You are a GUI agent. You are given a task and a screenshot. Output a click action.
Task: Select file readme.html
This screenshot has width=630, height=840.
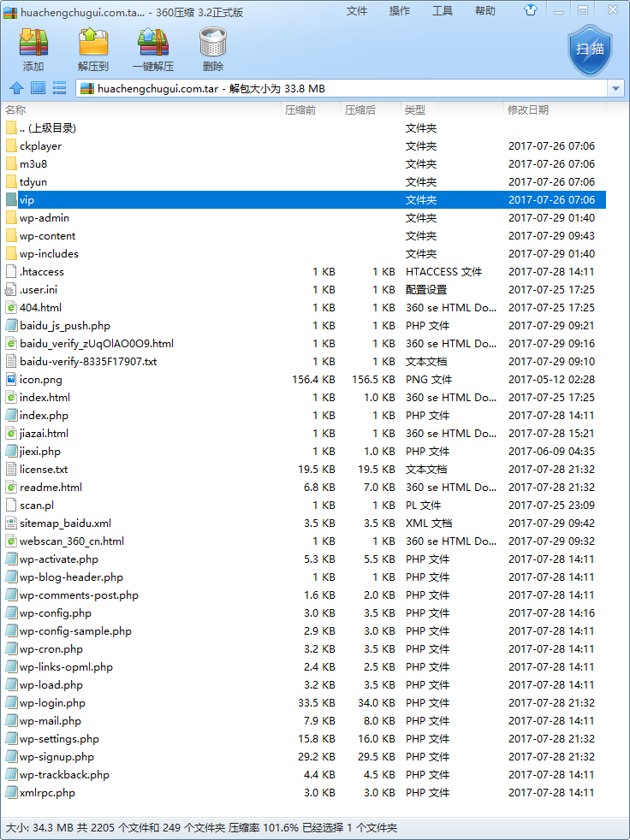click(x=304, y=487)
